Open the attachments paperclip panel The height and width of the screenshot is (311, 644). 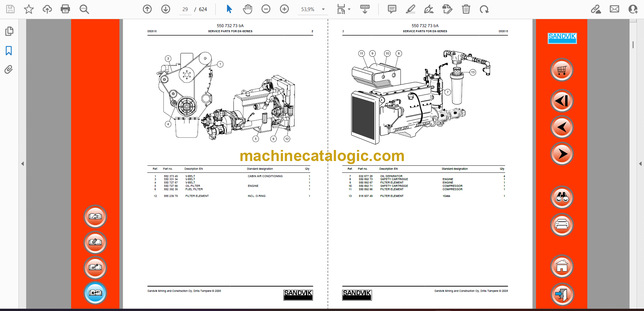[x=9, y=69]
